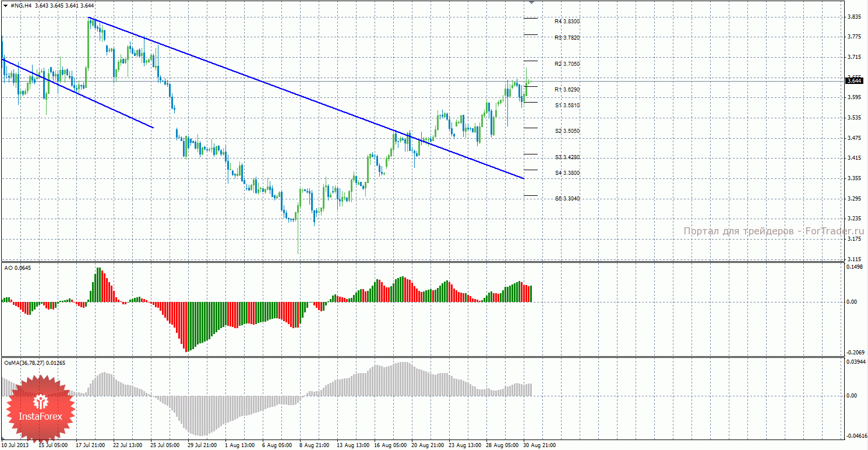Select the S1 3.5810 pivot label
868x450 pixels.
click(567, 106)
